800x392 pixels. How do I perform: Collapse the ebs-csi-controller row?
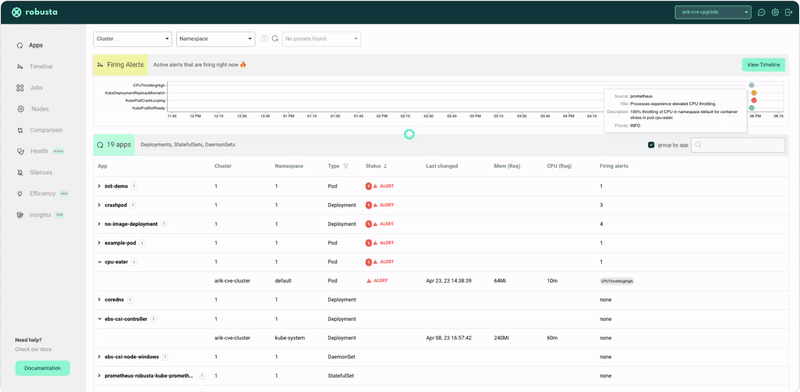click(x=99, y=319)
